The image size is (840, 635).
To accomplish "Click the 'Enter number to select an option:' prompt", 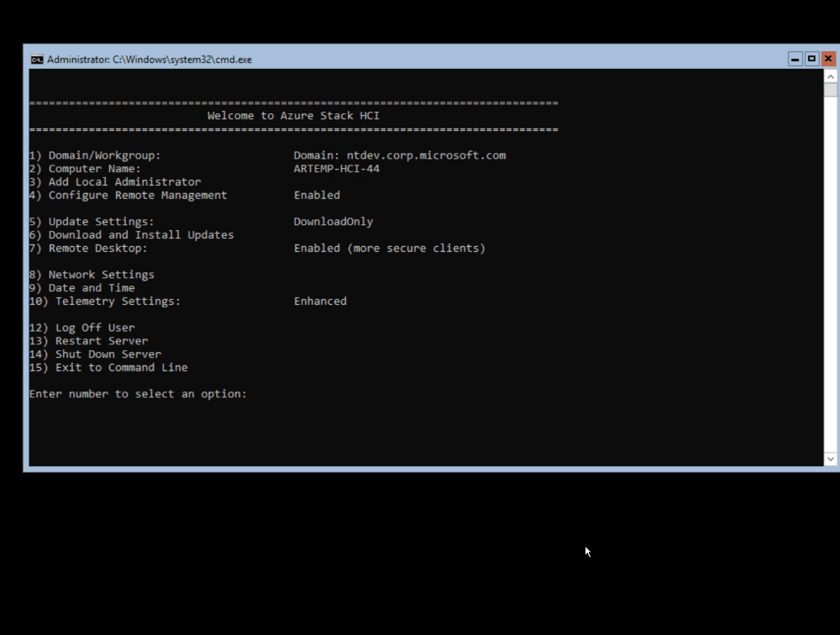I will click(139, 395).
